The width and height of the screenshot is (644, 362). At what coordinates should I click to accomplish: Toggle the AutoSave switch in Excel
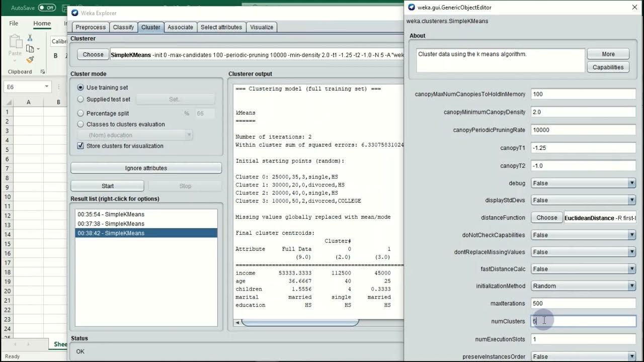point(46,8)
